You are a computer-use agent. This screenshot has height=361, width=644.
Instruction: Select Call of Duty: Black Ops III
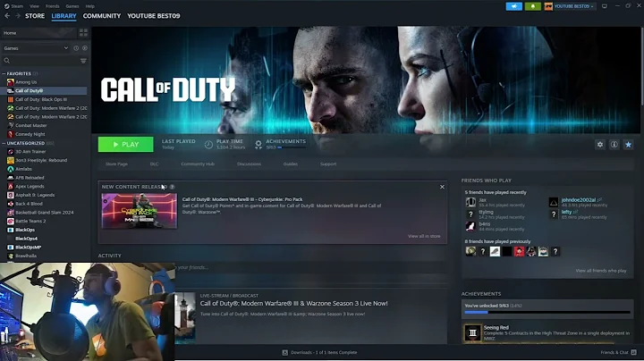tap(41, 99)
